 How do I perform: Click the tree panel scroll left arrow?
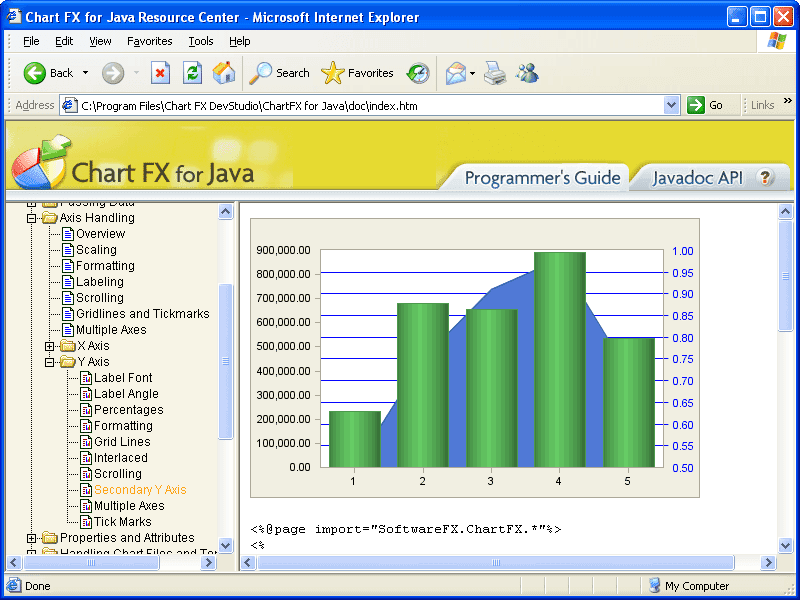coord(14,563)
